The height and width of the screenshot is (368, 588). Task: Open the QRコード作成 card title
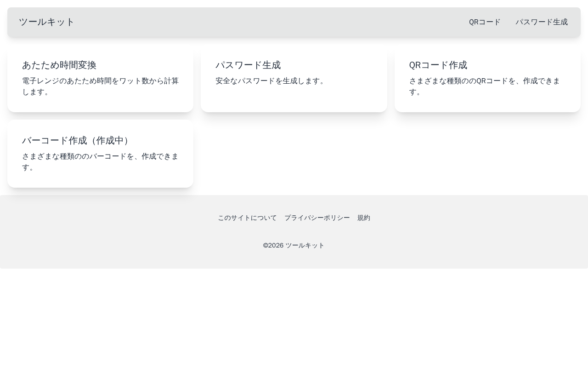438,65
